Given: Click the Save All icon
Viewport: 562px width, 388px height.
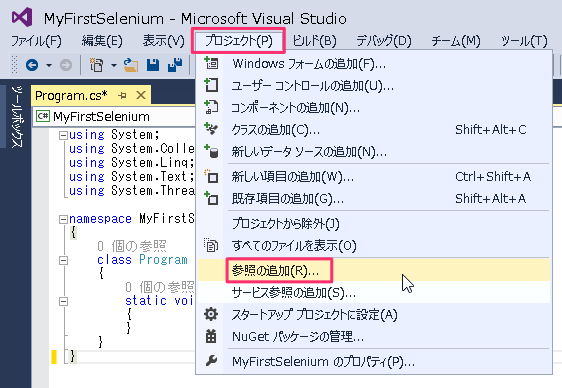Looking at the screenshot, I should (x=175, y=65).
